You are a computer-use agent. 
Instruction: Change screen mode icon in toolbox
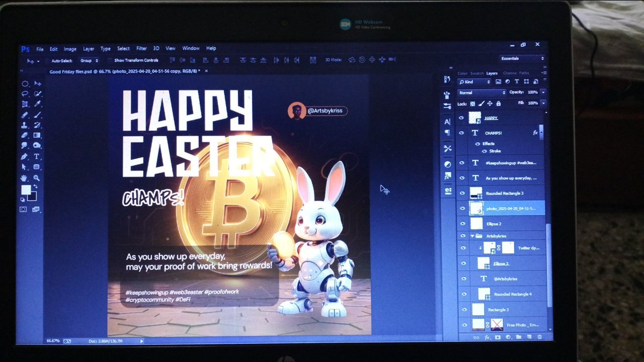(35, 209)
